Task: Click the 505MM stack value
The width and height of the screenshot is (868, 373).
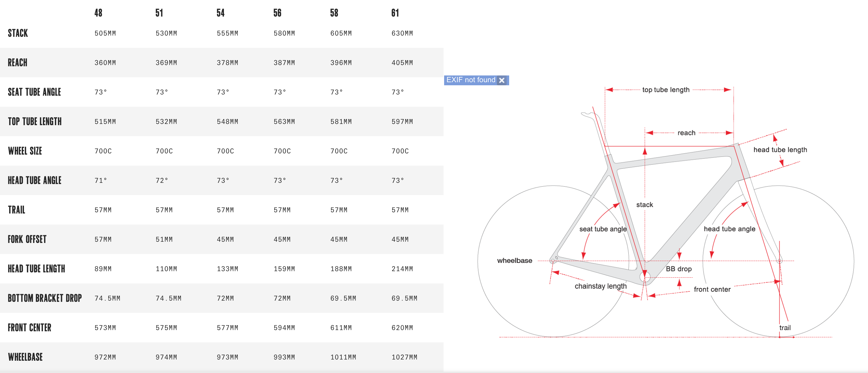Action: 105,33
